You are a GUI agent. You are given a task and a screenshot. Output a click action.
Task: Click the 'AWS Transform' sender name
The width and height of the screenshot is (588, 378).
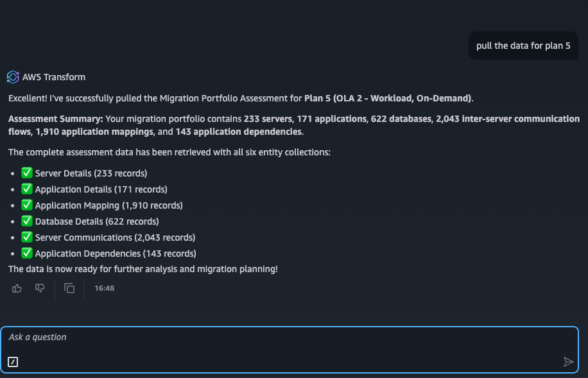54,77
